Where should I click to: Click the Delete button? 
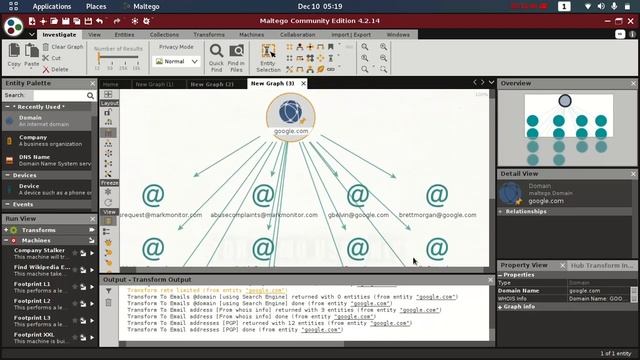56,69
